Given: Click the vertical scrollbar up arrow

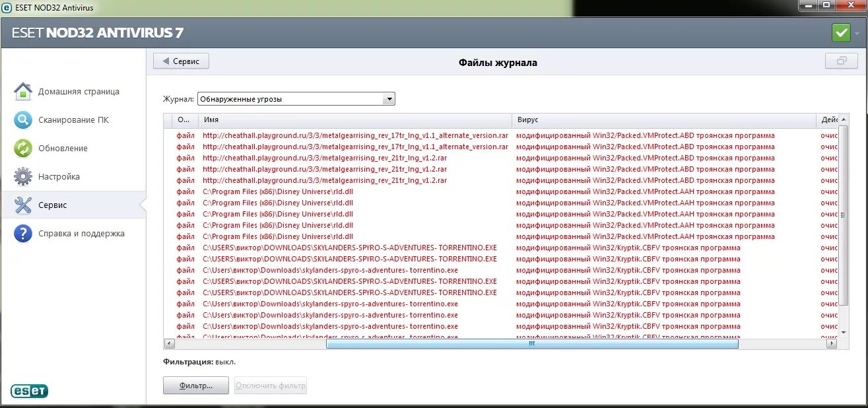Looking at the screenshot, I should [x=844, y=119].
